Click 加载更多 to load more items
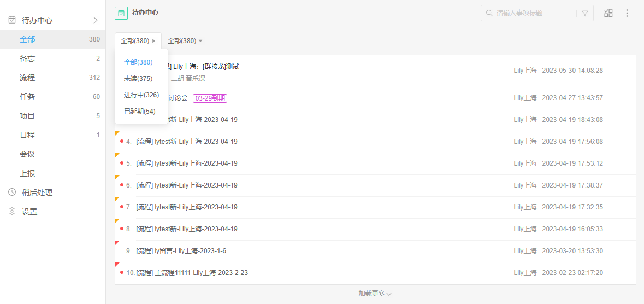The image size is (644, 304). click(x=375, y=294)
